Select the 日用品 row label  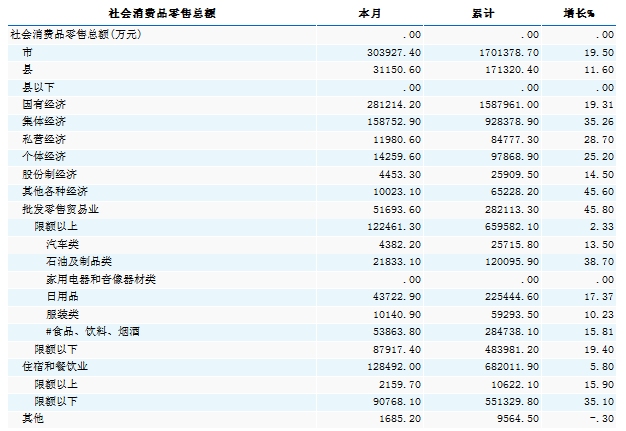coord(62,297)
